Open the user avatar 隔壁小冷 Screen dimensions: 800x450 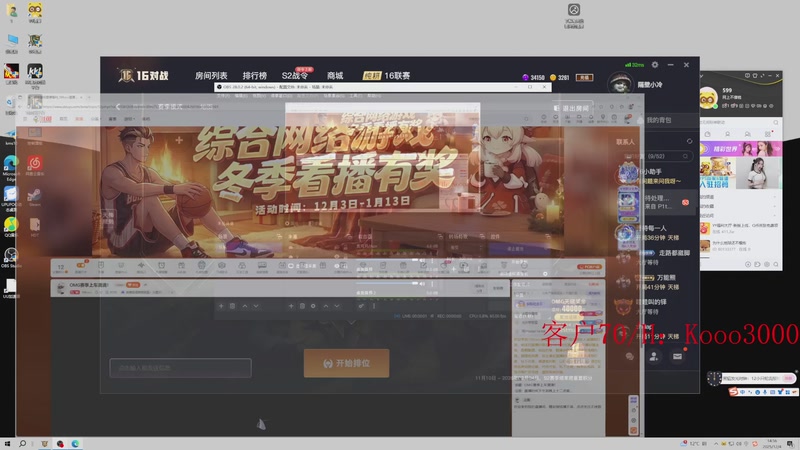[620, 84]
